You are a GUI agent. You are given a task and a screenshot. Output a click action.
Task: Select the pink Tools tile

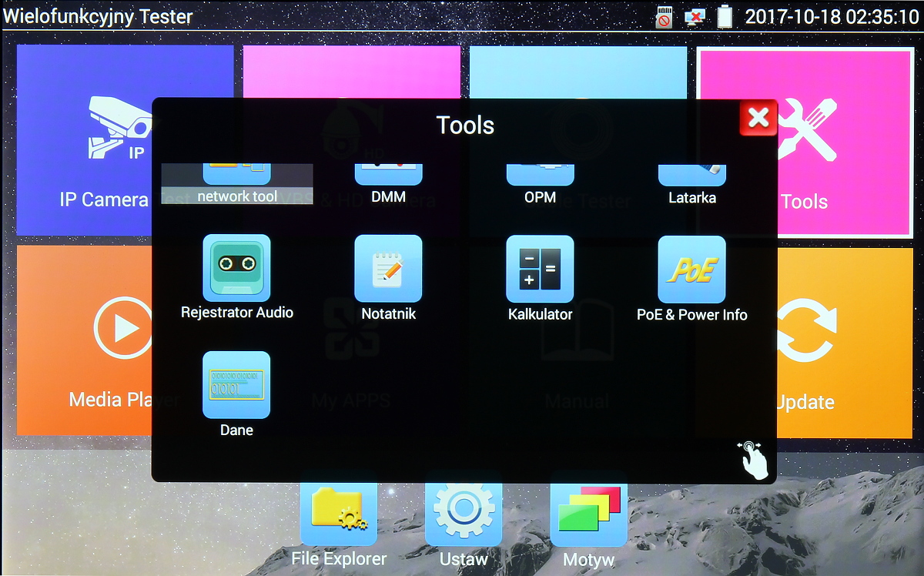tap(844, 142)
